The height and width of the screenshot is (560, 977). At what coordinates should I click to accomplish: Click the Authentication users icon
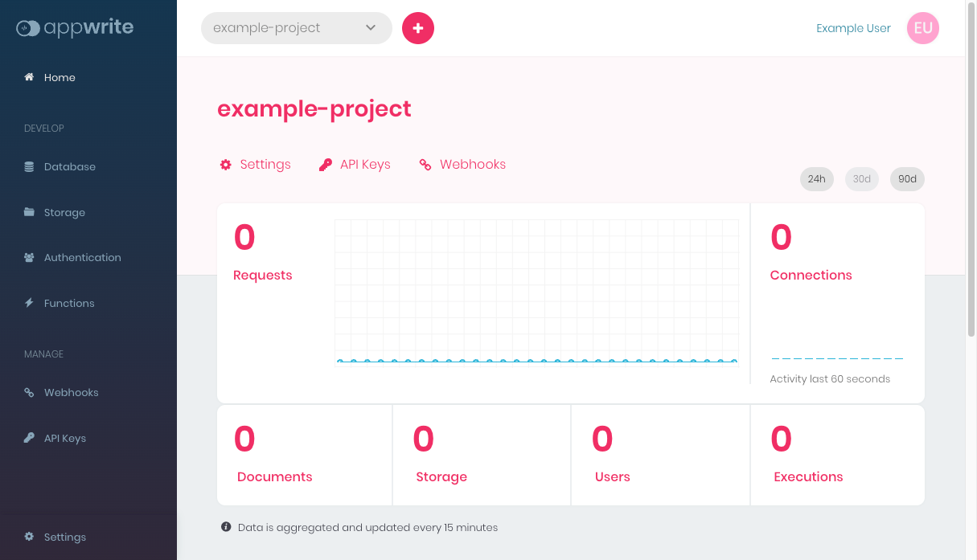pos(29,258)
